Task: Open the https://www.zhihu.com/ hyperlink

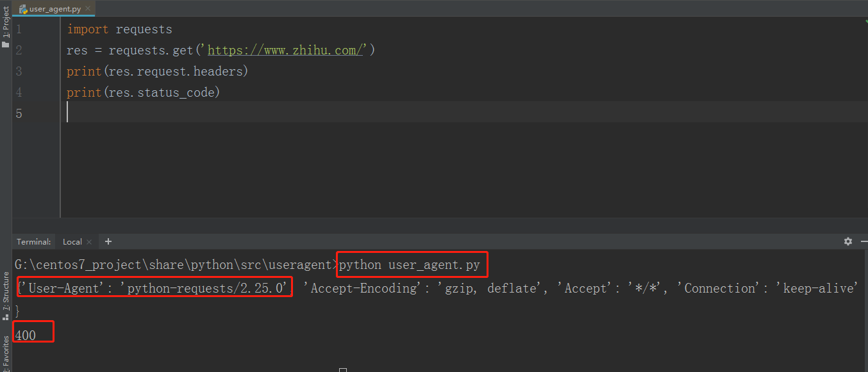Action: [285, 50]
